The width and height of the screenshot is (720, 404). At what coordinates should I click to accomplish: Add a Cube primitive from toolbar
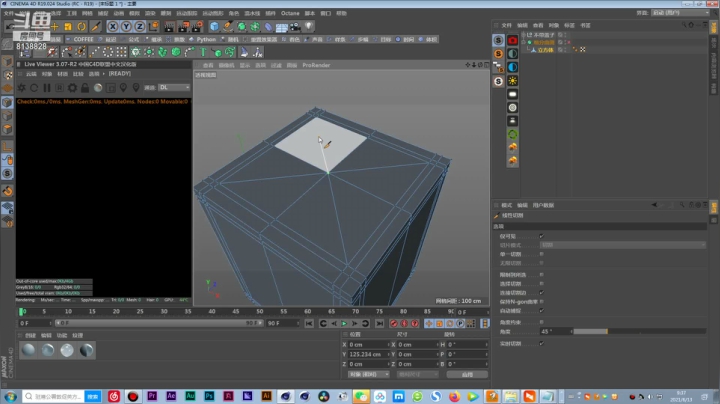(214, 27)
